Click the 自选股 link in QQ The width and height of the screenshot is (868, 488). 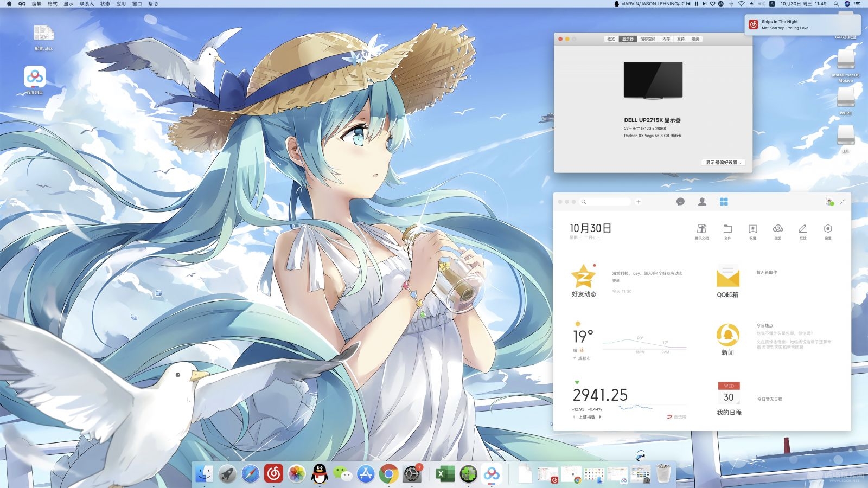676,417
